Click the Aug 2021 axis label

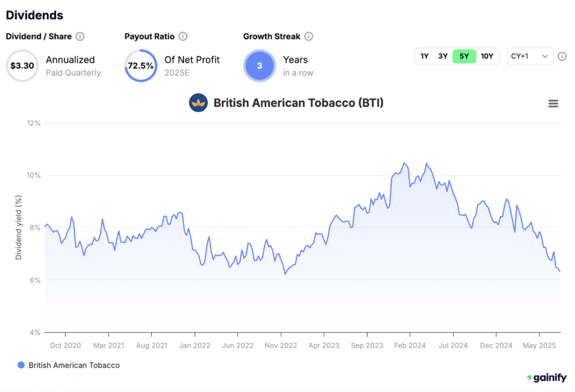pyautogui.click(x=152, y=345)
